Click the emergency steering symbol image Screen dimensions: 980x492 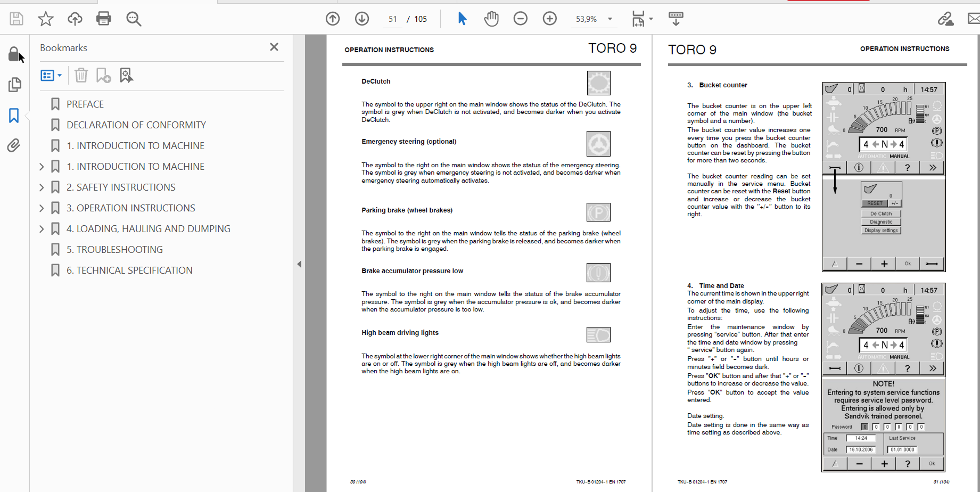tap(598, 144)
